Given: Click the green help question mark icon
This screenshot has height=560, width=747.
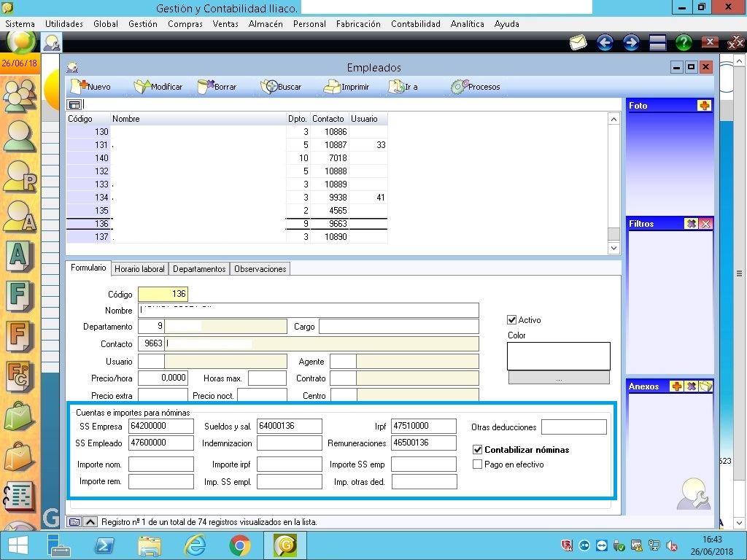Looking at the screenshot, I should pyautogui.click(x=684, y=42).
